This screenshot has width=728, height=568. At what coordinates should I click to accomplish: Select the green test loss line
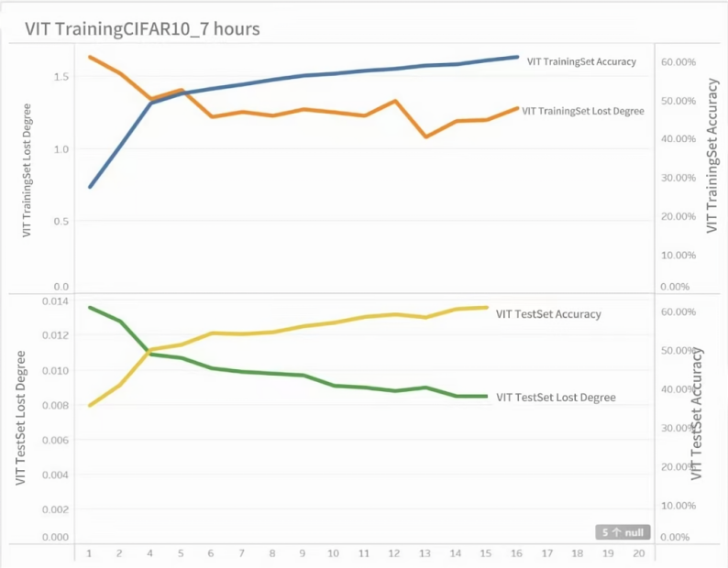coord(303,375)
